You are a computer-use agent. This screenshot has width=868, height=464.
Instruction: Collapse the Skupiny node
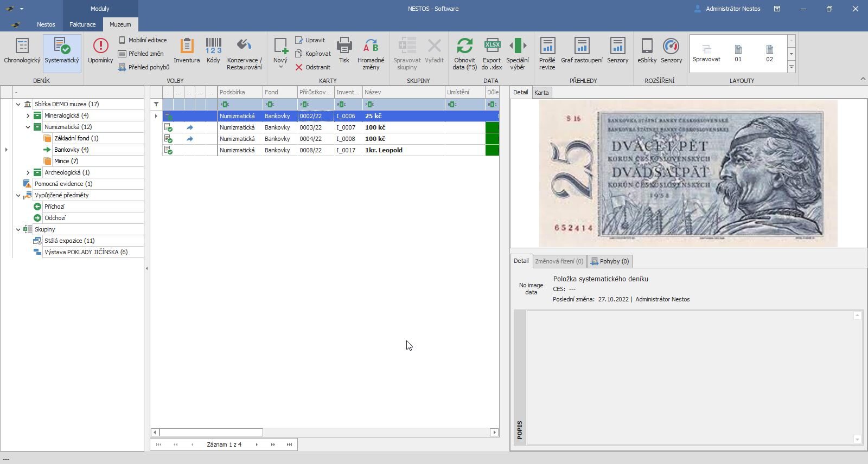18,229
